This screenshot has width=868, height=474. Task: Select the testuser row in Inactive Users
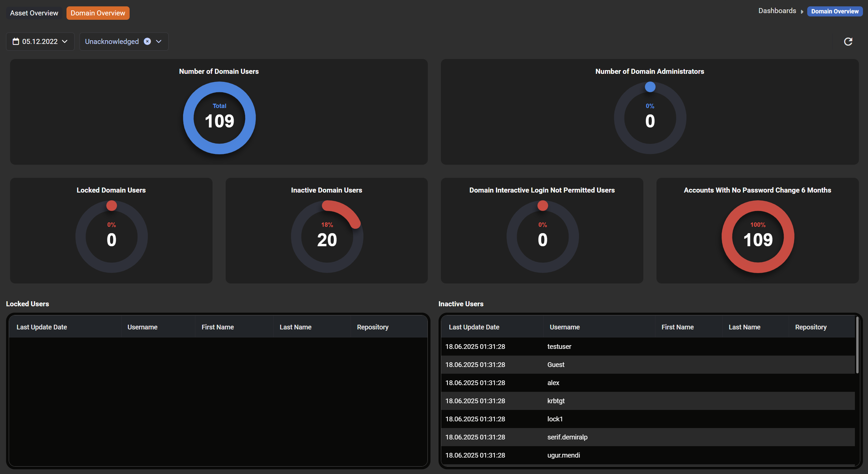click(x=559, y=347)
